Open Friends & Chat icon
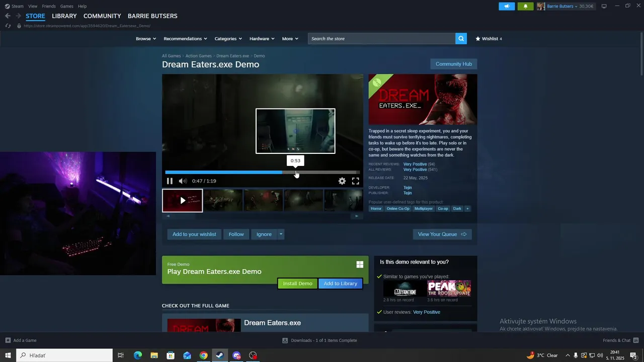Image resolution: width=644 pixels, height=362 pixels. click(636, 340)
